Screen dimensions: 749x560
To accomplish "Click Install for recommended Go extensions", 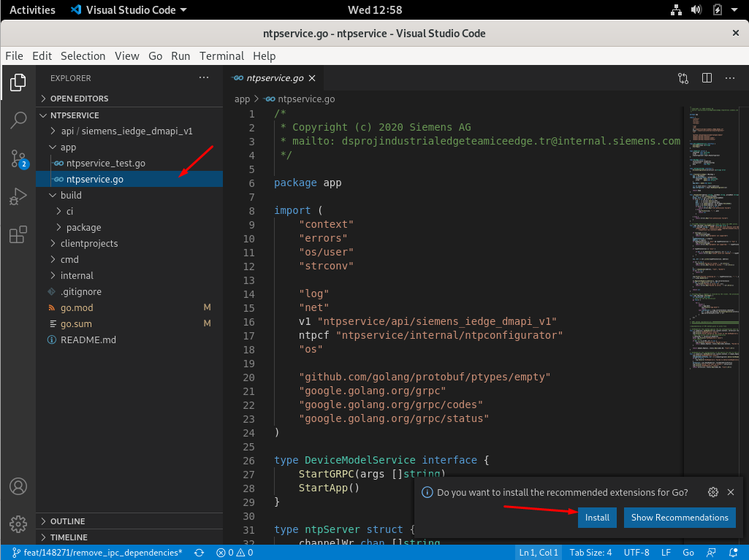I will [597, 518].
